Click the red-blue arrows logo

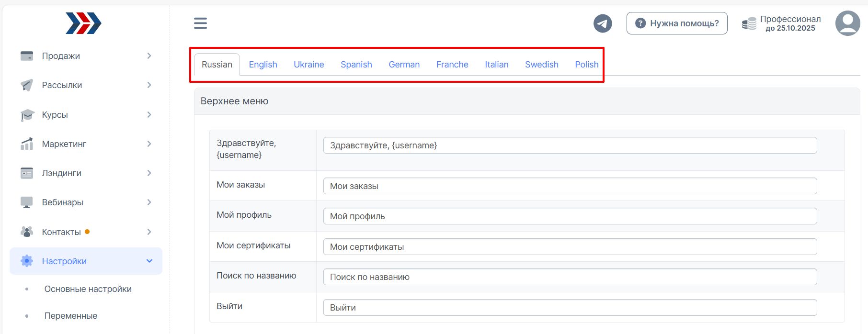[x=83, y=23]
